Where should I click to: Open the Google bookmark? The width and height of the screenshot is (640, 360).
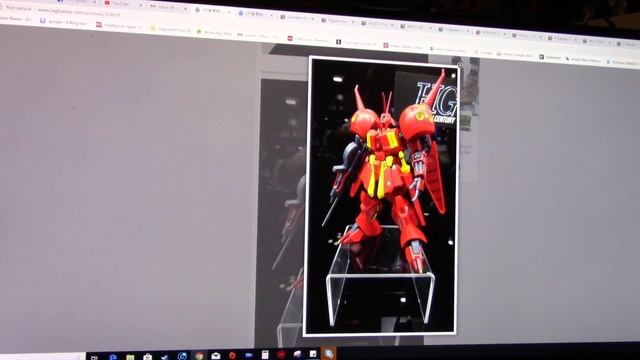[484, 53]
